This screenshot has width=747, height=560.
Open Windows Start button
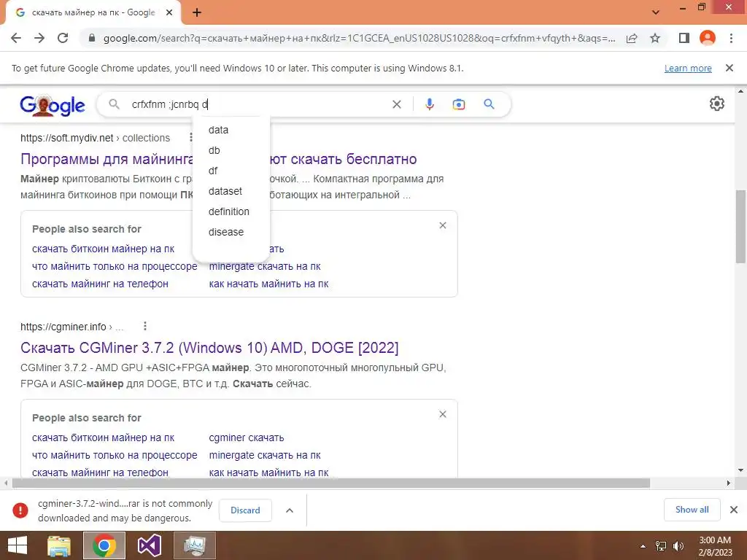tap(18, 545)
